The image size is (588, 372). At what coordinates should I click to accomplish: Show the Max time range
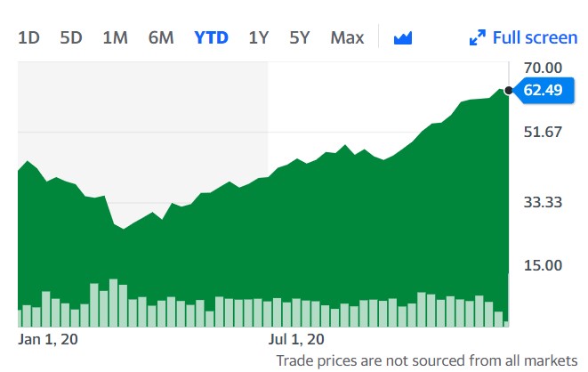point(347,37)
